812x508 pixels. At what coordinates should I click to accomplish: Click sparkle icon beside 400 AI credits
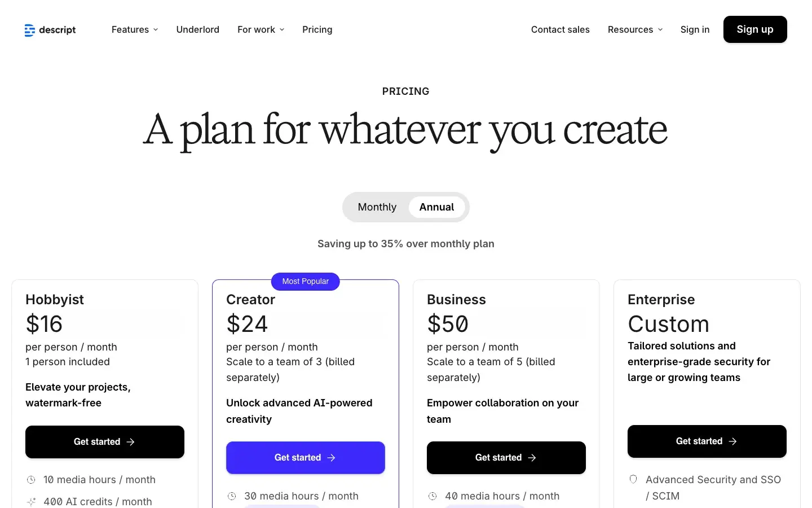(x=31, y=502)
